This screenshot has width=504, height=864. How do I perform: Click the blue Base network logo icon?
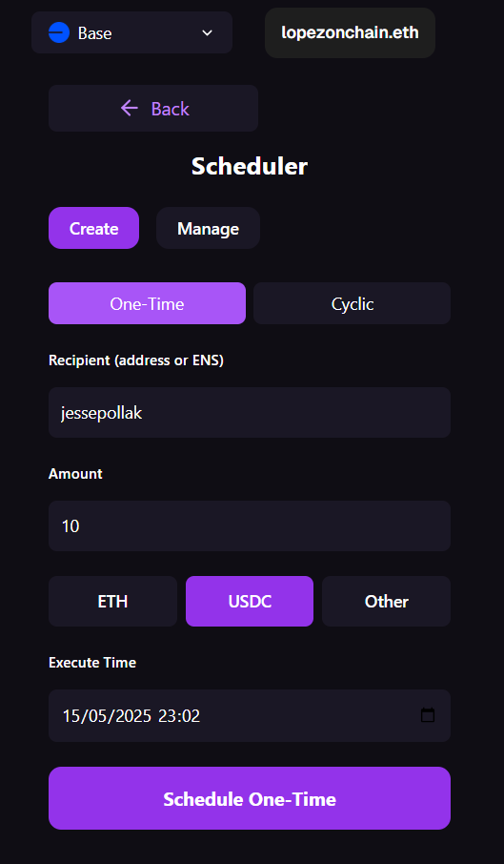click(59, 33)
